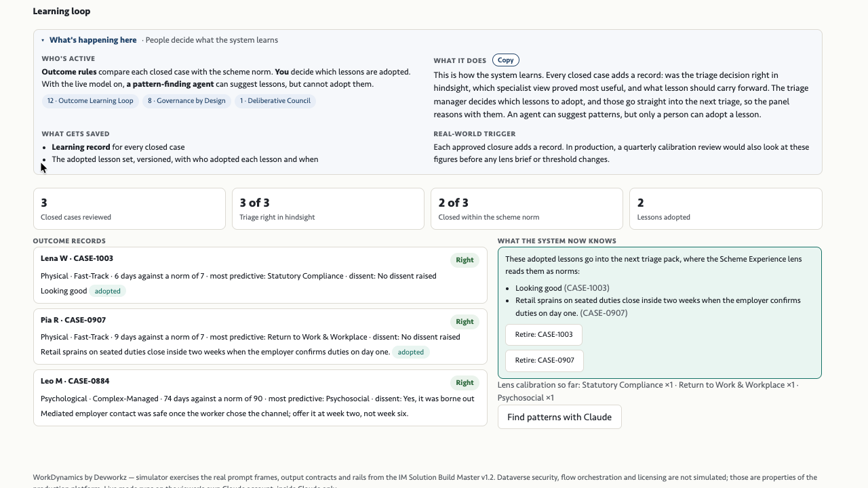This screenshot has width=868, height=488.
Task: Click the Outcome Records section heading
Action: (x=69, y=241)
